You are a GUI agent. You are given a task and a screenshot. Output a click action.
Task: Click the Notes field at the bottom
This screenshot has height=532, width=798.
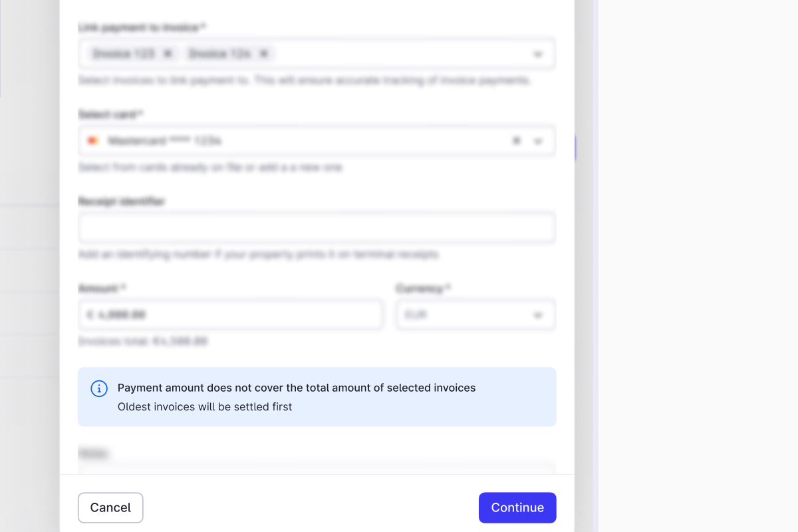pyautogui.click(x=317, y=468)
